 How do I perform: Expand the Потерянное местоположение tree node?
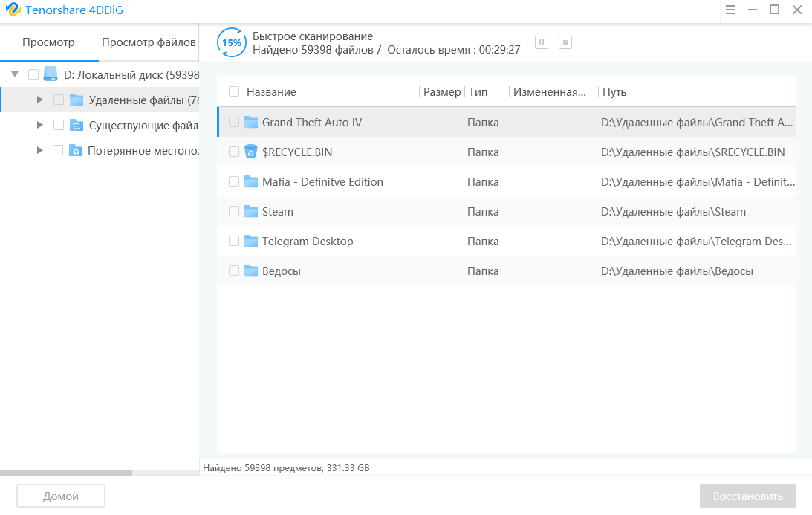[x=40, y=150]
